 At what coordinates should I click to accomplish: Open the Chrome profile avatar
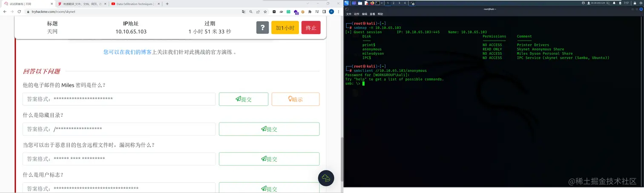click(331, 11)
